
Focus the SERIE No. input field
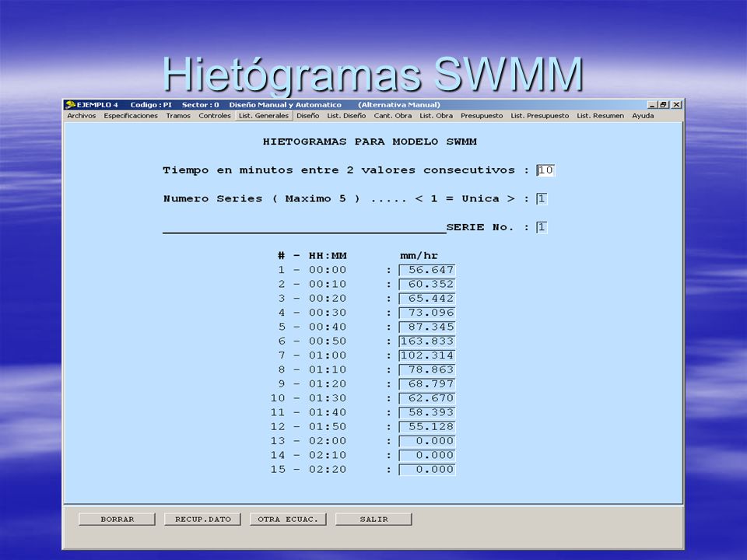pyautogui.click(x=542, y=228)
